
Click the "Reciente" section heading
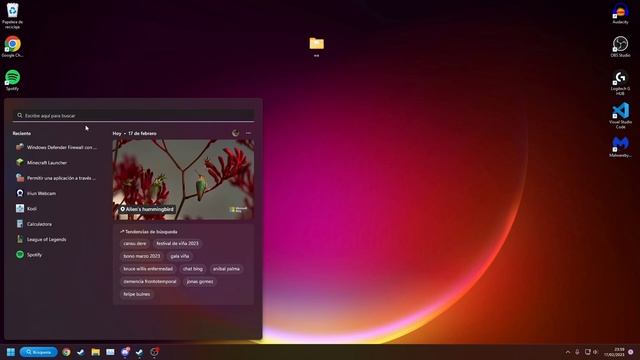click(x=22, y=133)
